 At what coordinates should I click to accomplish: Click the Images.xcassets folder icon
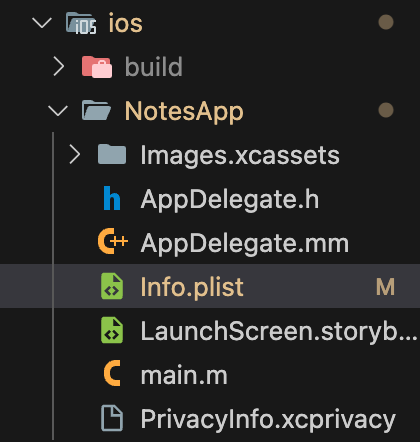pyautogui.click(x=112, y=154)
